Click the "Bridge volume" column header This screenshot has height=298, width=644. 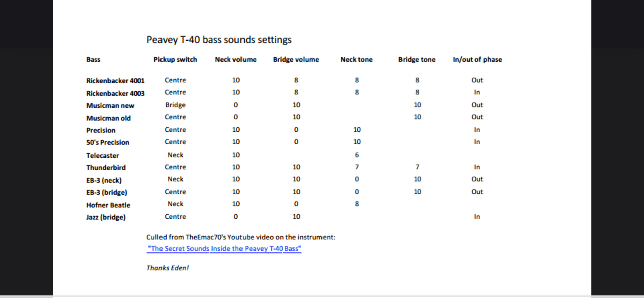coord(296,60)
